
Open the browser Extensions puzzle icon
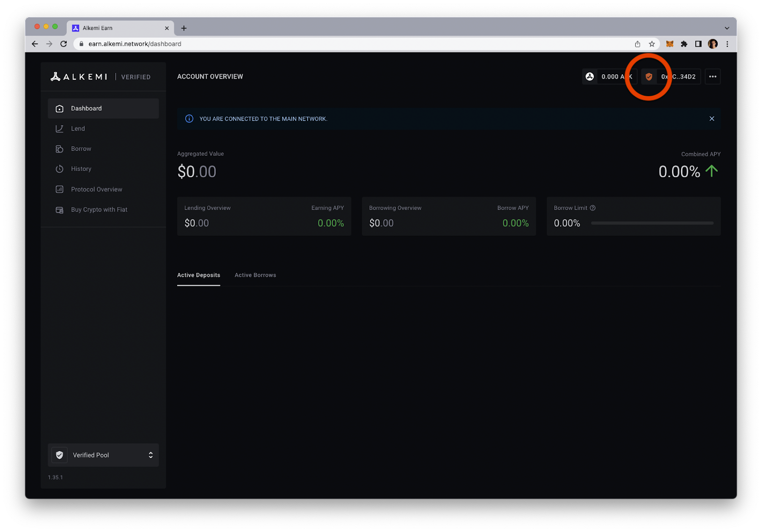coord(684,44)
